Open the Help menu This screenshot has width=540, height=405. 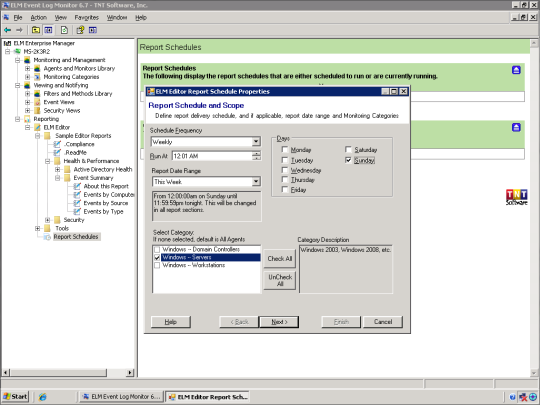(x=141, y=18)
